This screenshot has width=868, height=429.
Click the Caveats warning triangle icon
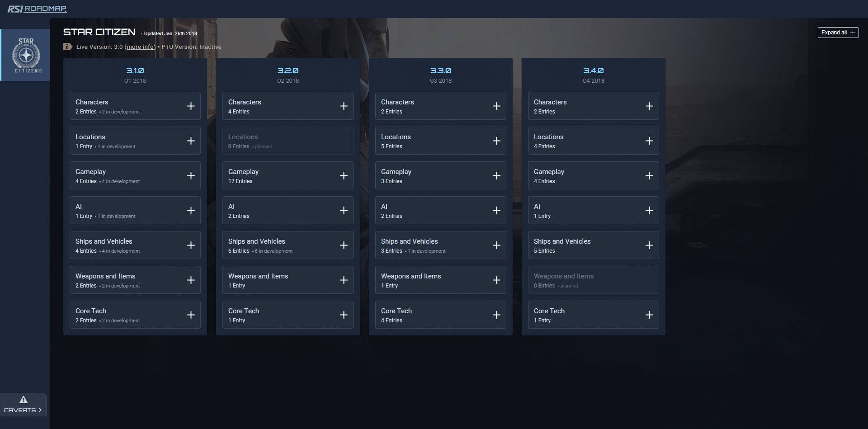[x=24, y=400]
